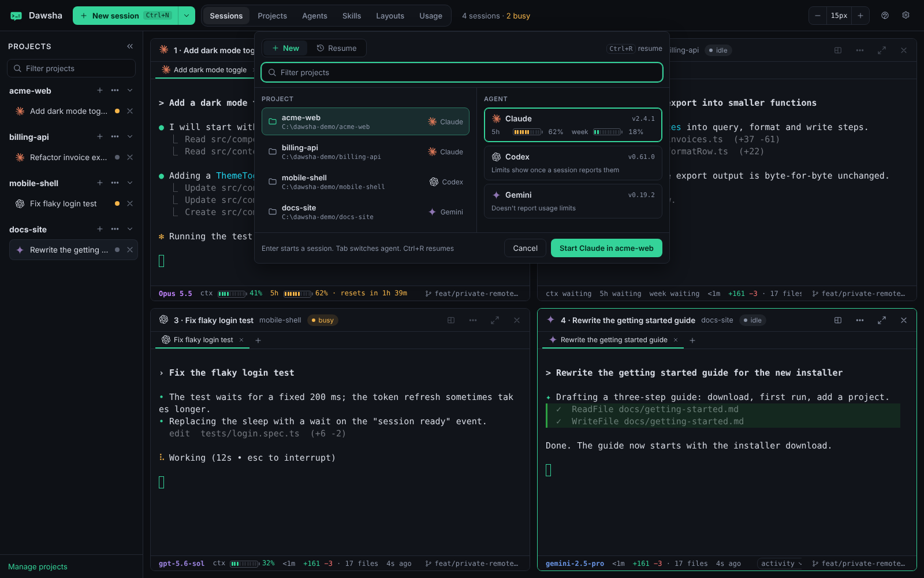Open the activity dropdown in session 4 status bar
The image size is (924, 578).
[781, 564]
